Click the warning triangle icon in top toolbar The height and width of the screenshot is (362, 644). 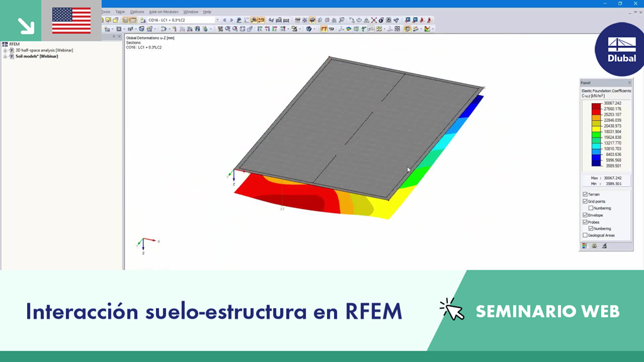[367, 20]
